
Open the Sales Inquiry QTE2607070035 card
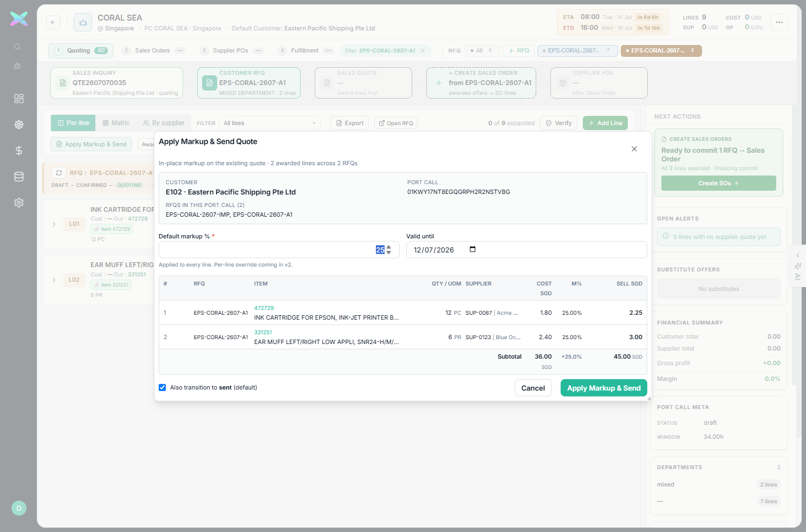tap(116, 83)
